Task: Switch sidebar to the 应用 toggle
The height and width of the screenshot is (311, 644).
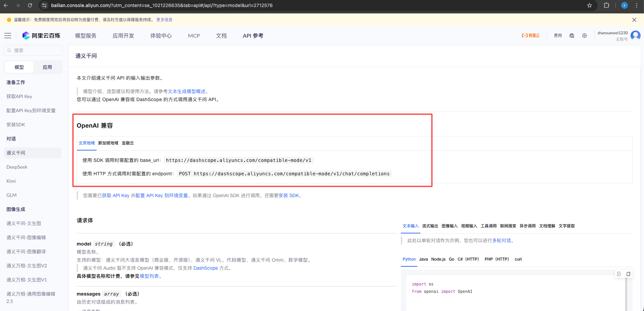Action: click(47, 67)
